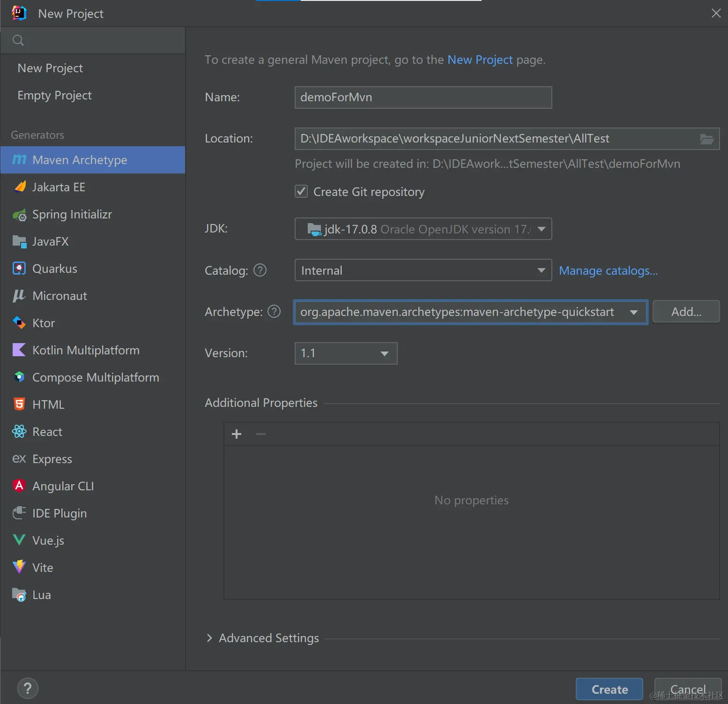Click the Name field demoForMvn
This screenshot has height=704, width=728.
pyautogui.click(x=423, y=97)
